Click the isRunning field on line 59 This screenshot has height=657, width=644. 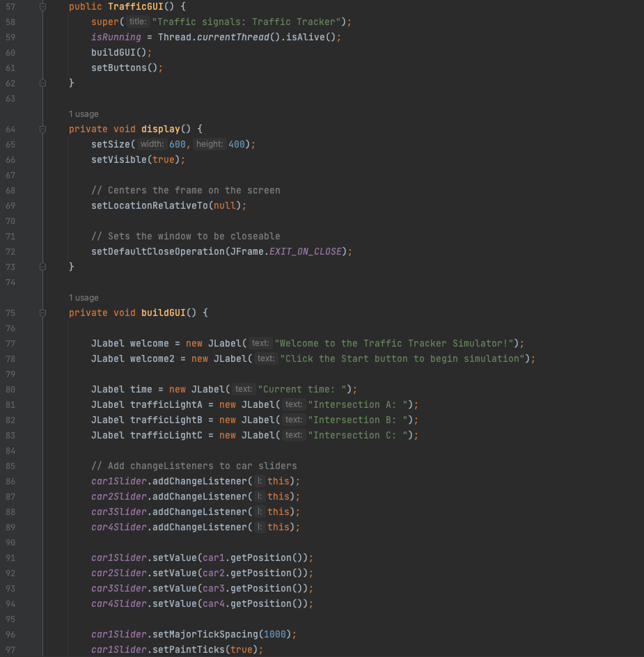(x=116, y=38)
